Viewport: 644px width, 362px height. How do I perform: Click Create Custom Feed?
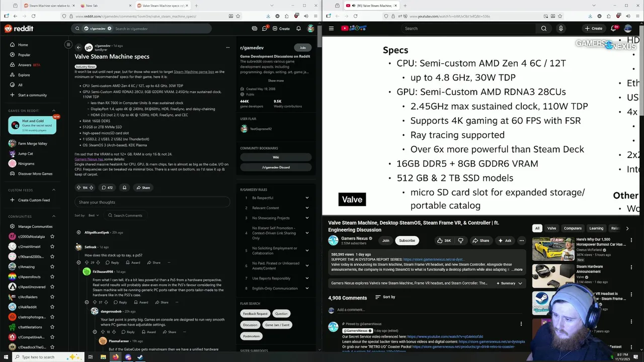pos(34,200)
